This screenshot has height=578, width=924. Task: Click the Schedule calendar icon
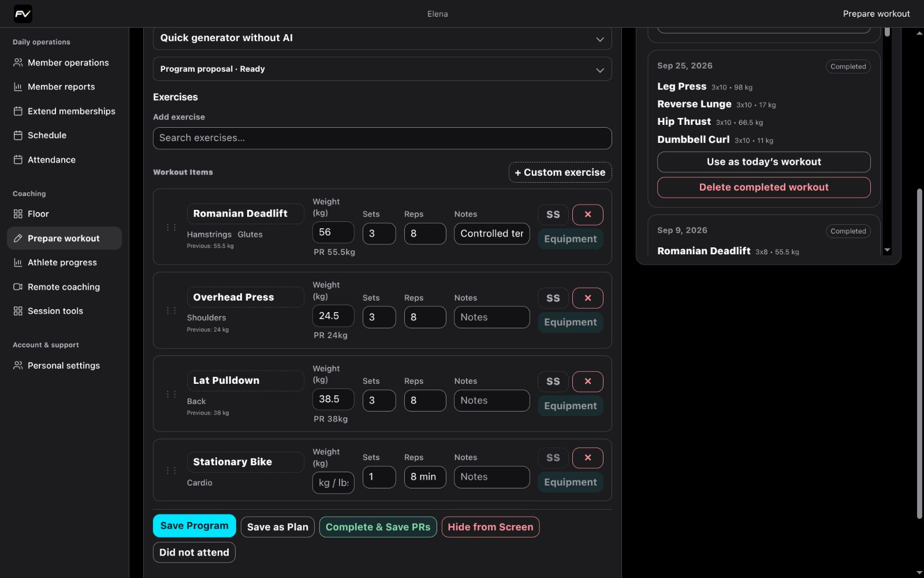pyautogui.click(x=18, y=135)
